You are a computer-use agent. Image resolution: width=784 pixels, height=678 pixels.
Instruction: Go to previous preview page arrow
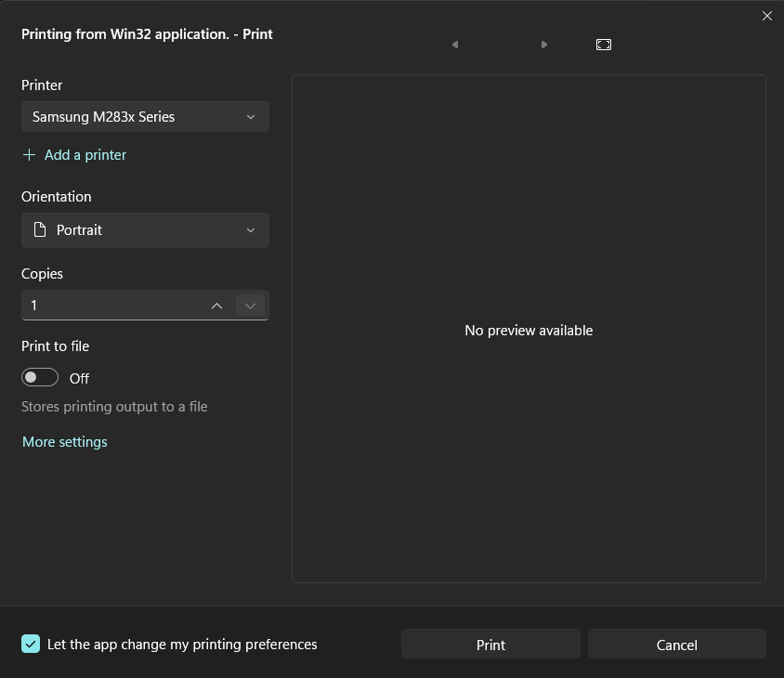pos(455,45)
